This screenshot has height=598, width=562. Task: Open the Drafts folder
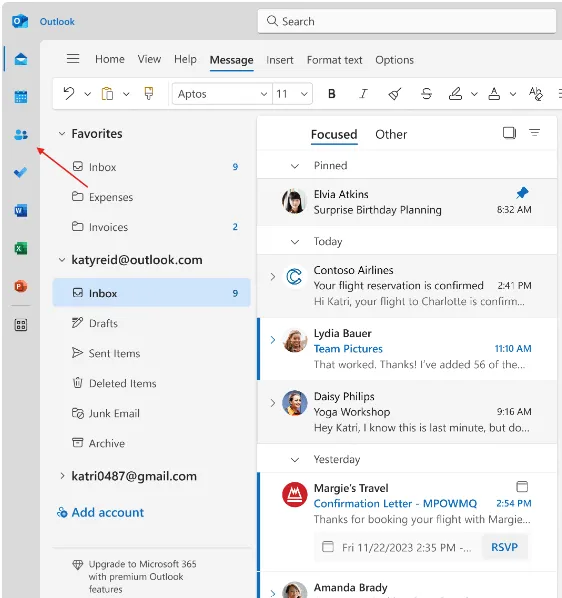click(x=152, y=323)
